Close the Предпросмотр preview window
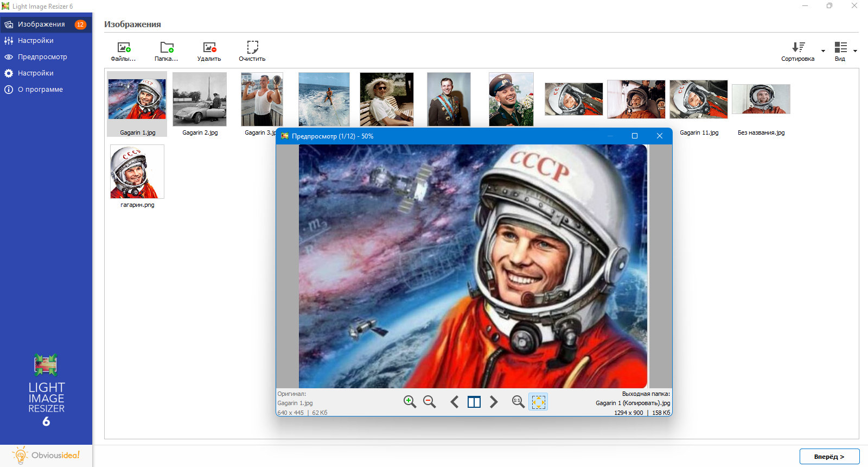This screenshot has width=868, height=467. [x=660, y=136]
